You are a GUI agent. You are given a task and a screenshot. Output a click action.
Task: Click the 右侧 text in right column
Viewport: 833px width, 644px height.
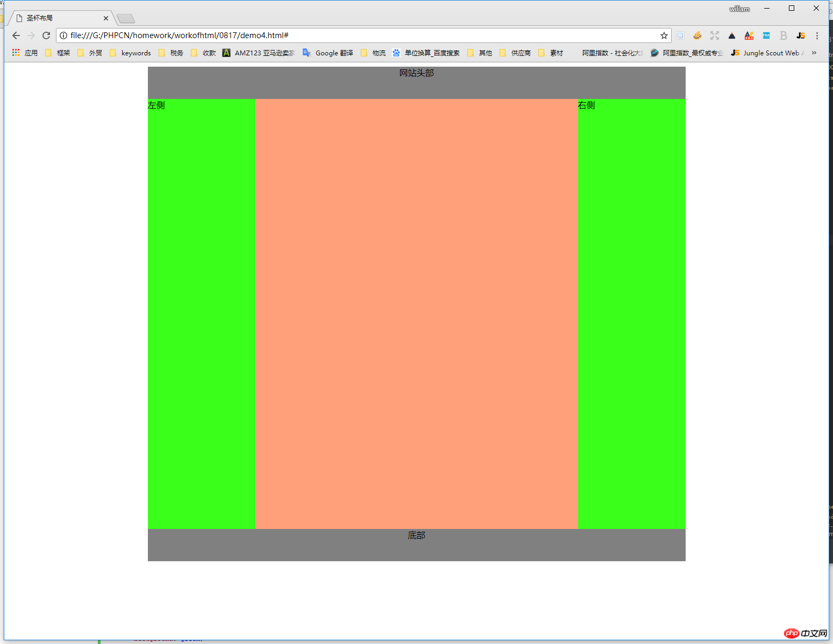(587, 105)
